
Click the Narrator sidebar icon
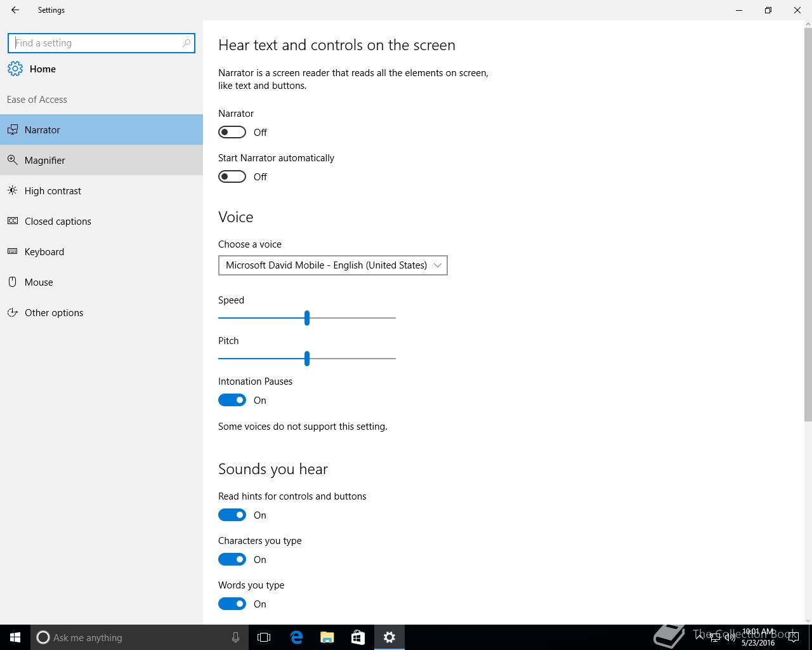[12, 129]
